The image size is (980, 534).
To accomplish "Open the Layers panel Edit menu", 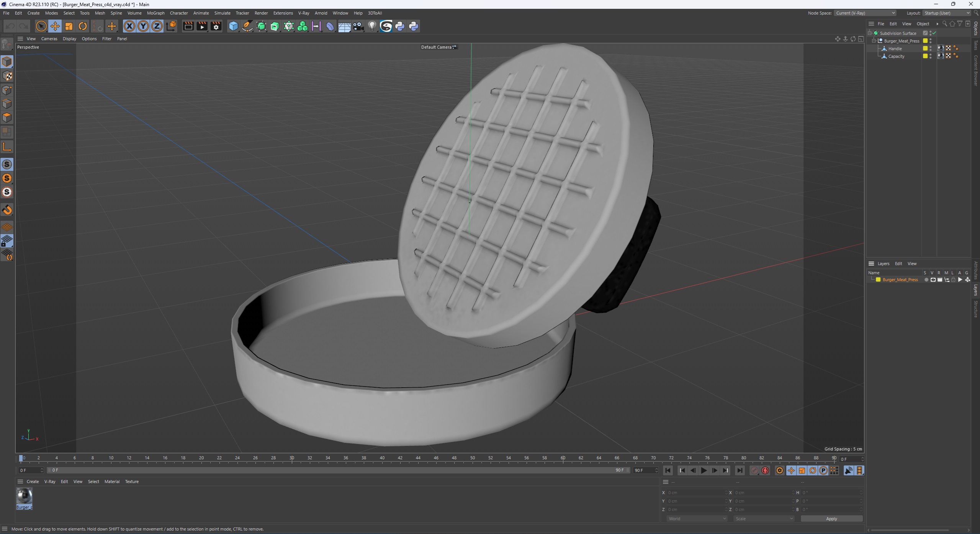I will click(x=898, y=264).
